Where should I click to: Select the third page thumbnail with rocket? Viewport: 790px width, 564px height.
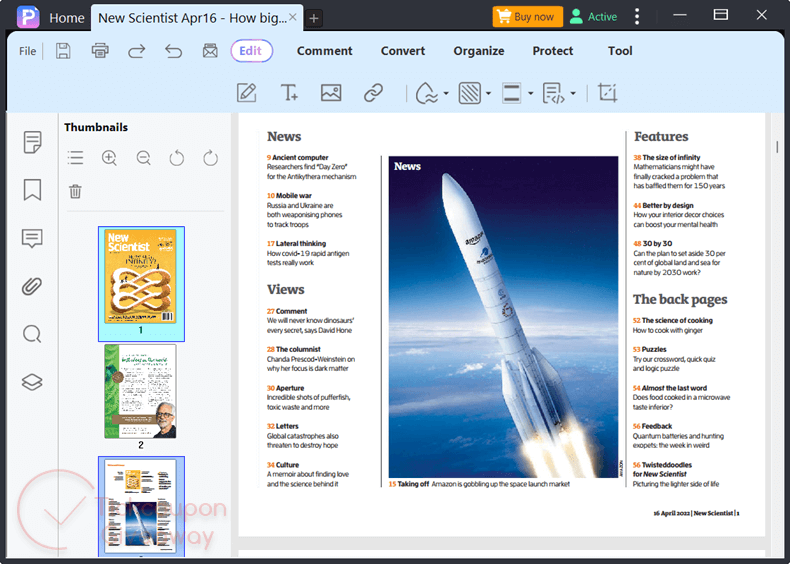point(141,507)
